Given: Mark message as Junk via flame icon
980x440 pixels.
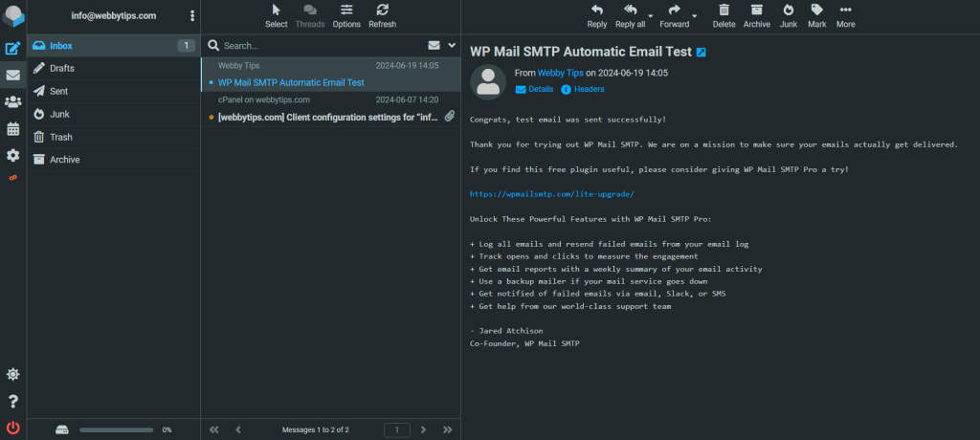Looking at the screenshot, I should point(789,15).
